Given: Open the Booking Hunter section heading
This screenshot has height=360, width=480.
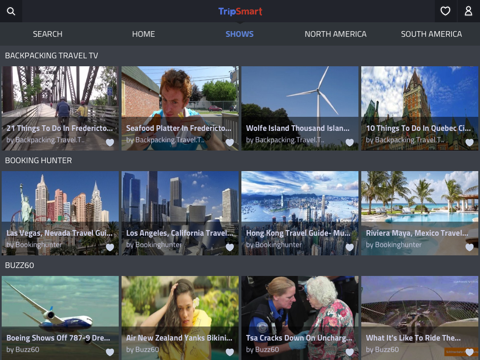Looking at the screenshot, I should pyautogui.click(x=38, y=160).
